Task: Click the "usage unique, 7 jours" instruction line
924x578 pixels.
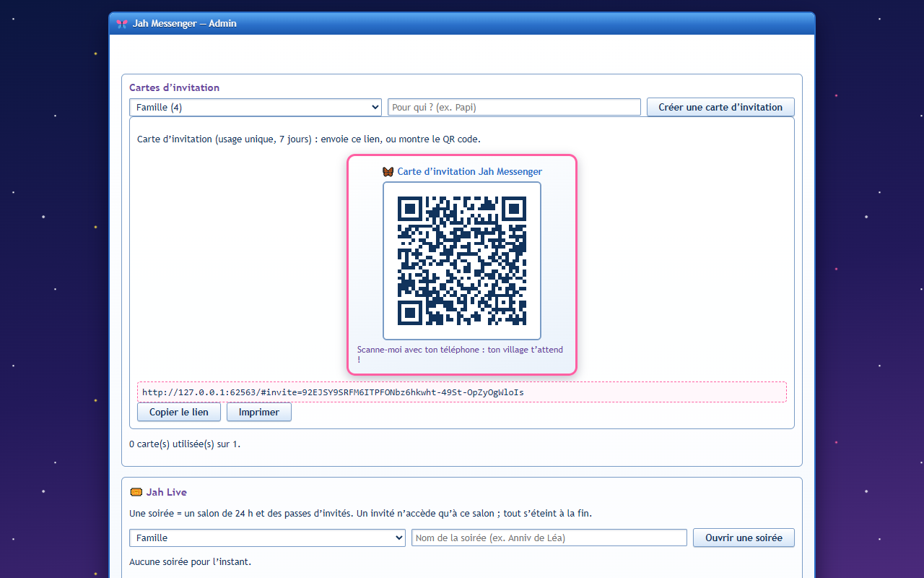Action: (x=309, y=139)
